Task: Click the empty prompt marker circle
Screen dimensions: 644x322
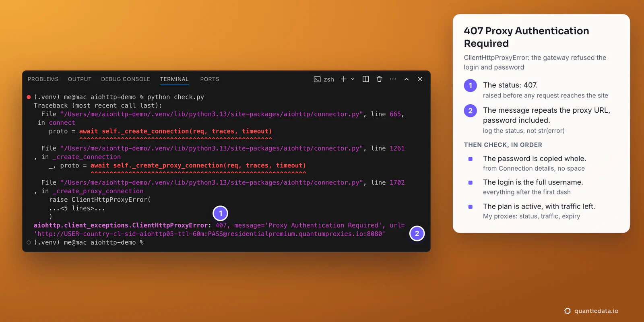Action: click(29, 242)
